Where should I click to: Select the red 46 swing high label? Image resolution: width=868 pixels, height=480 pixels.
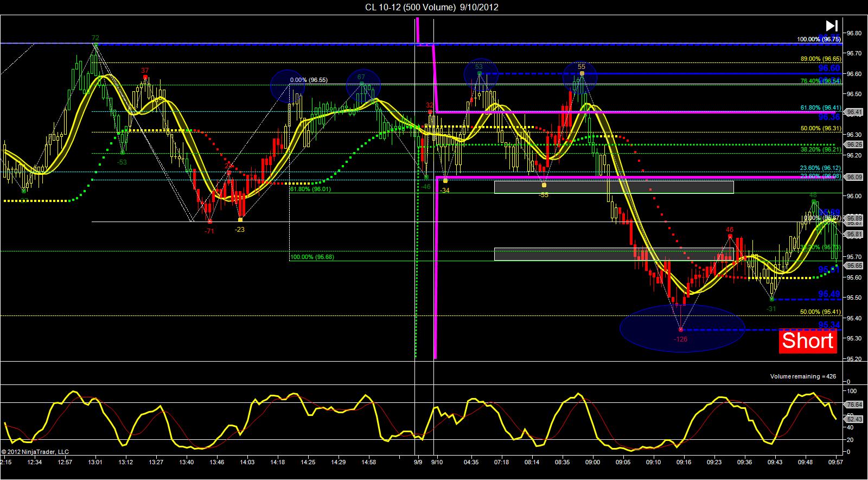coord(730,230)
